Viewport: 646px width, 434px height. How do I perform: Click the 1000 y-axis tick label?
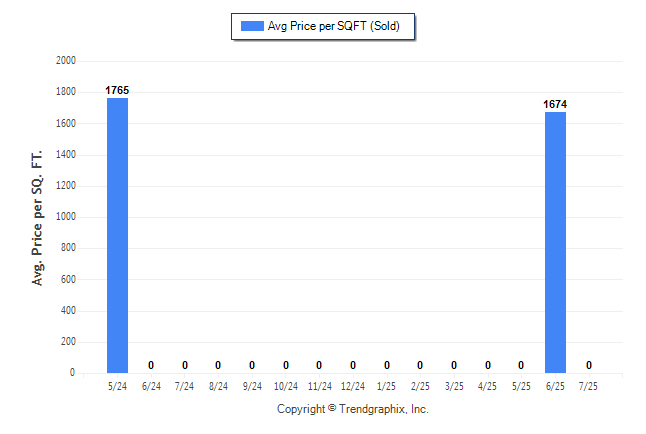[x=66, y=216]
